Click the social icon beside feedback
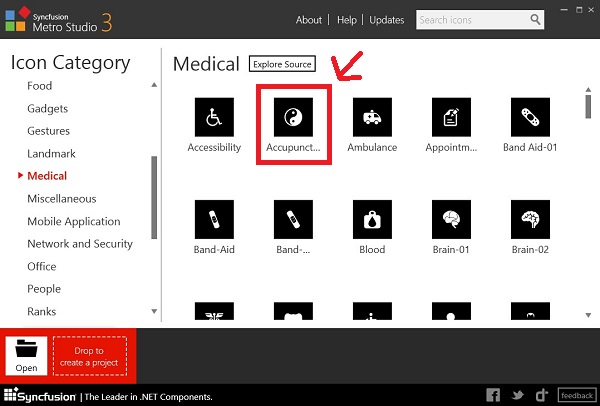 [x=542, y=395]
